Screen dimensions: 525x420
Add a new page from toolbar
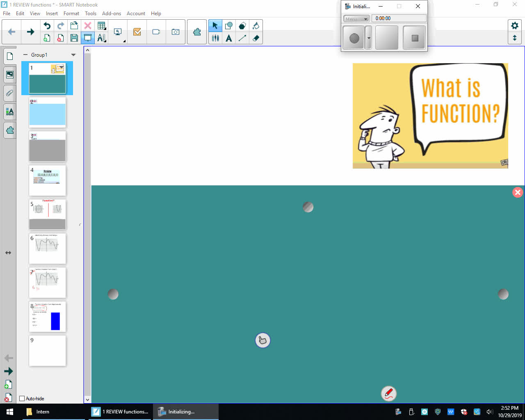pyautogui.click(x=47, y=38)
